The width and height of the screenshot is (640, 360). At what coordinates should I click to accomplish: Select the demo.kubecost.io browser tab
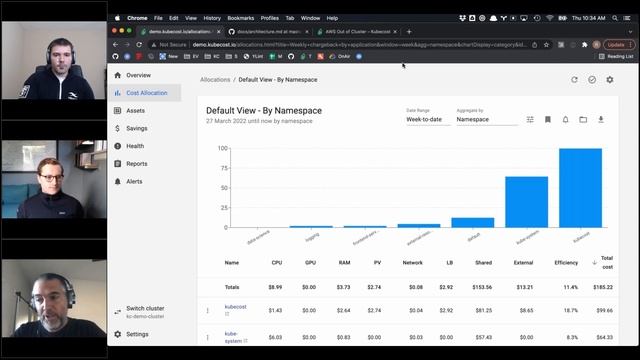[180, 31]
